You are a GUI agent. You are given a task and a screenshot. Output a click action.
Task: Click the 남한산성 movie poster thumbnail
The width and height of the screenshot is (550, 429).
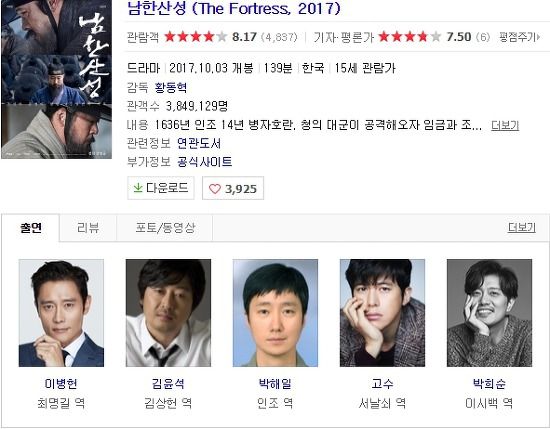pos(56,79)
